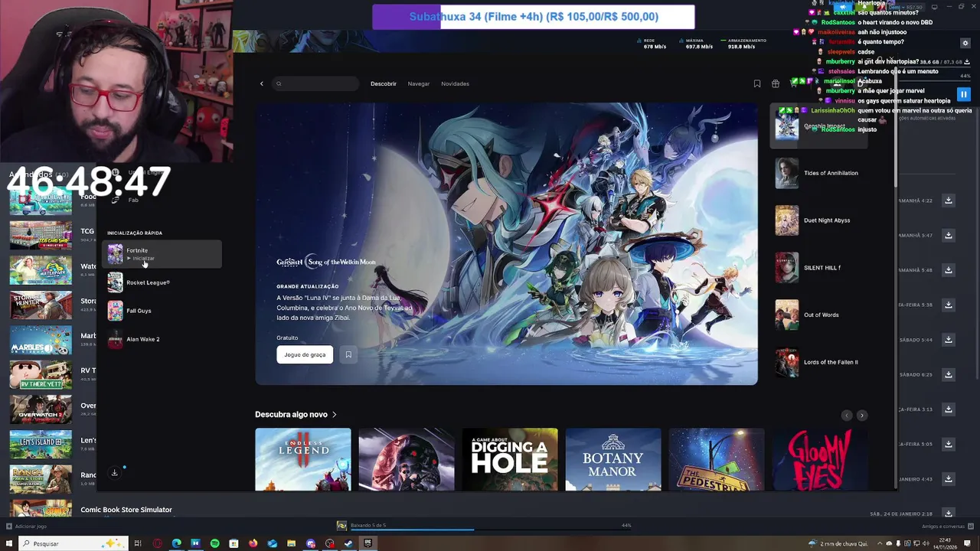This screenshot has height=551, width=980.
Task: Open the Descubra algo novo section link
Action: 296,414
